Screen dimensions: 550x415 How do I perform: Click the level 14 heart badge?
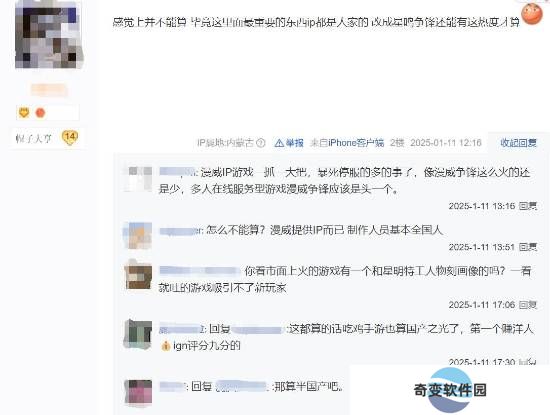coord(70,137)
